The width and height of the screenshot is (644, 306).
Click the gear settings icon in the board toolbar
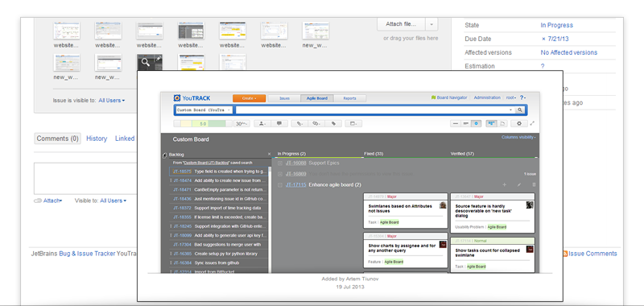point(519,123)
